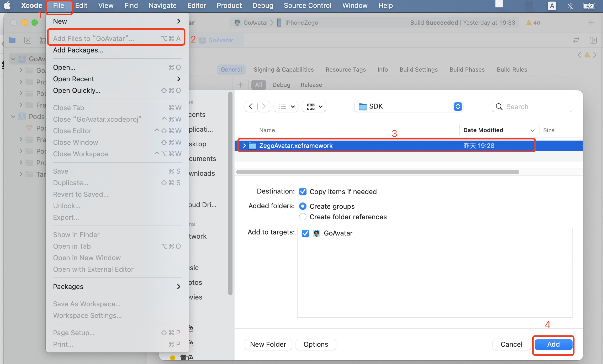Toggle the code review arrows icon

coord(576,40)
